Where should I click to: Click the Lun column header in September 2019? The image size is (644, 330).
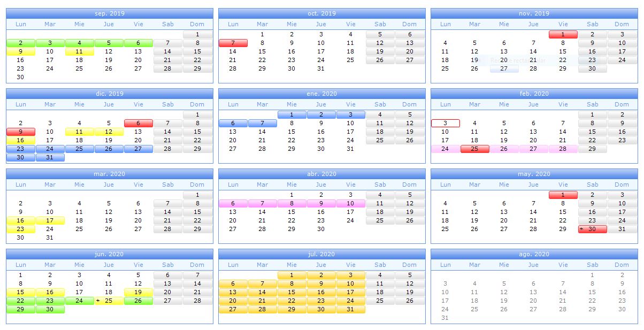point(21,24)
